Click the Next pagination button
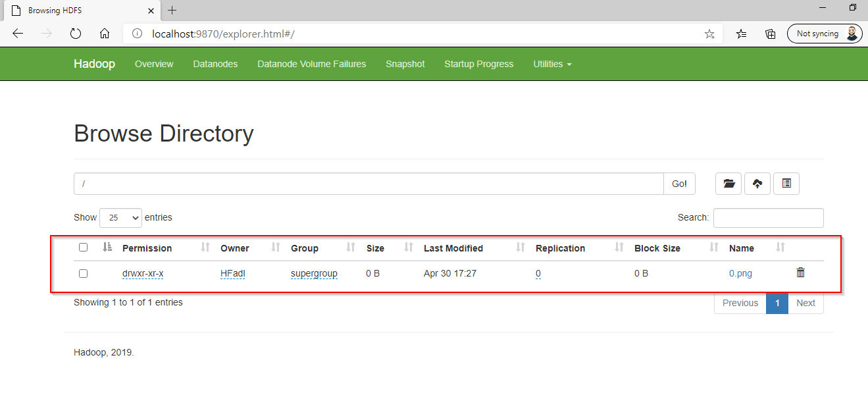The width and height of the screenshot is (868, 397). (x=805, y=303)
